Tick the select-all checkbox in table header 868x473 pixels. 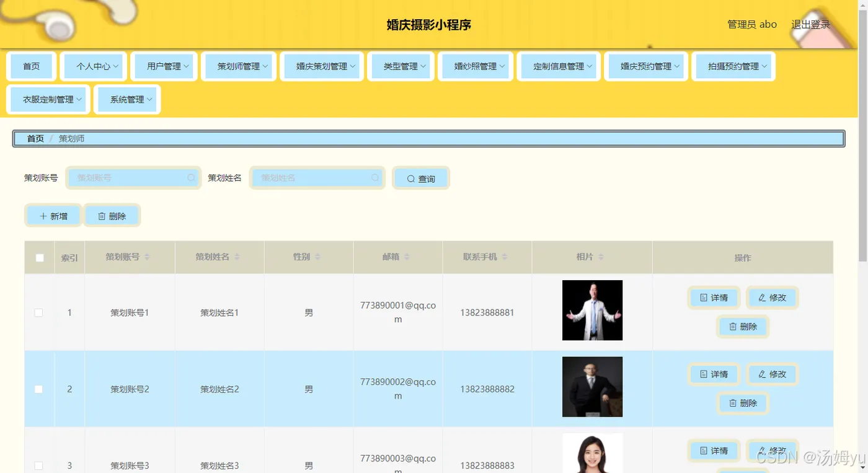(x=40, y=258)
